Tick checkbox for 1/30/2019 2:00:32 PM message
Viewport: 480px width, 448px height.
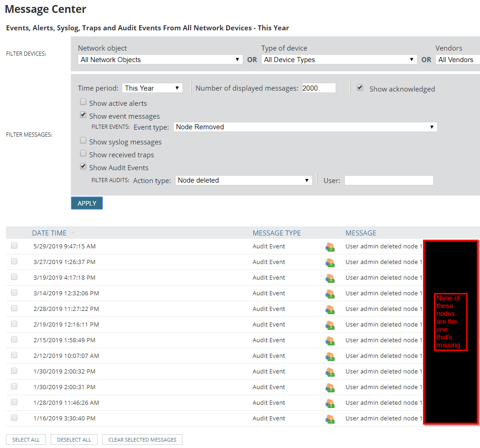point(14,371)
